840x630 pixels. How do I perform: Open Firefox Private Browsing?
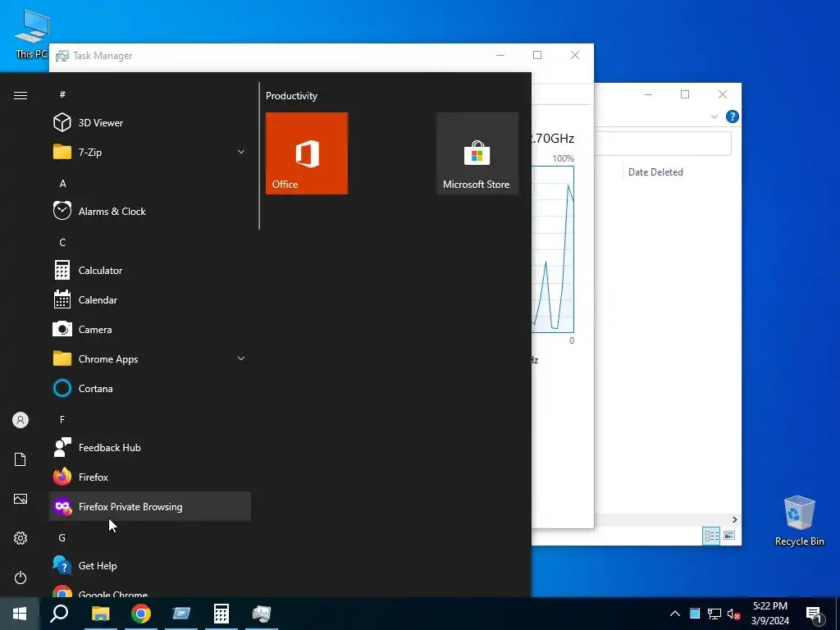coord(150,506)
